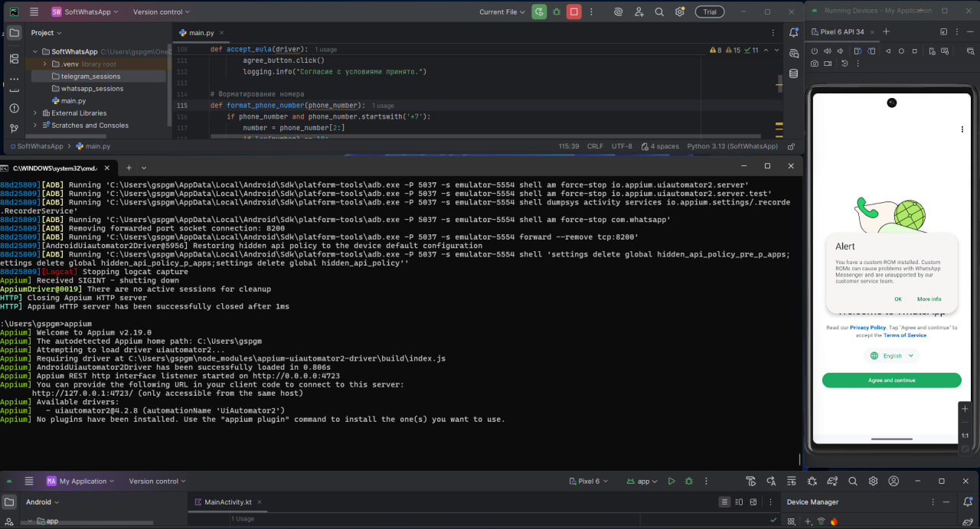Tap More info in the Alert dialog
Image resolution: width=980 pixels, height=529 pixels.
coord(929,299)
